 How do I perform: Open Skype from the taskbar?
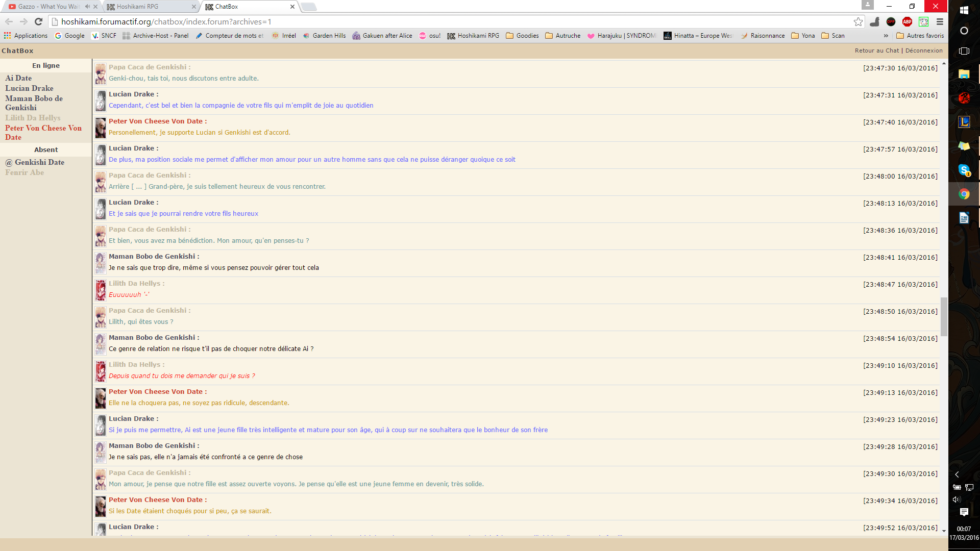click(x=964, y=170)
